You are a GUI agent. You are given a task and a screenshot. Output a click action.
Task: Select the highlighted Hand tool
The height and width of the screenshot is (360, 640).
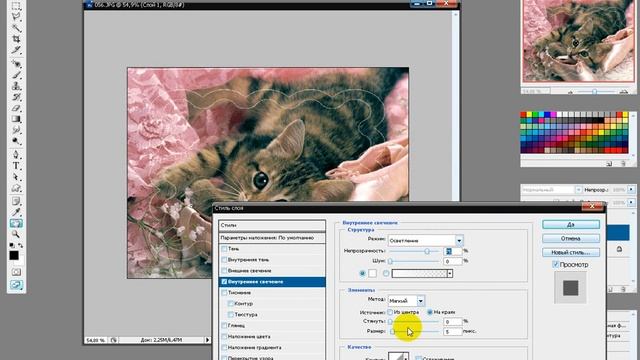pyautogui.click(x=16, y=223)
